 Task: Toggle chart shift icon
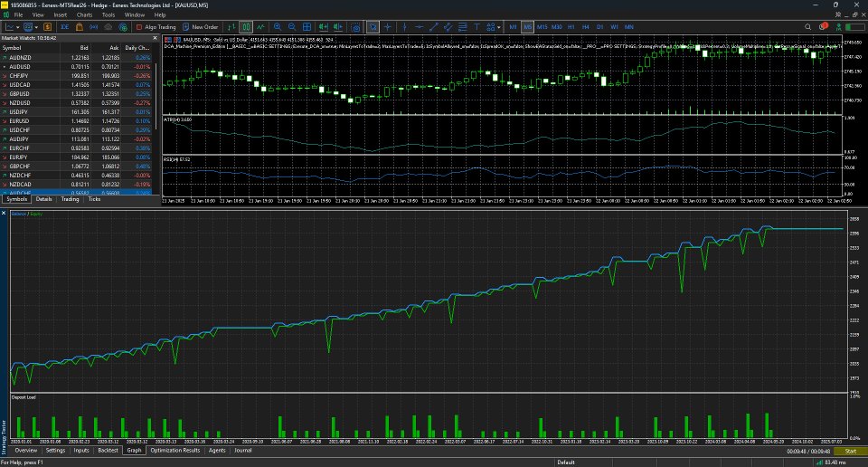coord(338,26)
